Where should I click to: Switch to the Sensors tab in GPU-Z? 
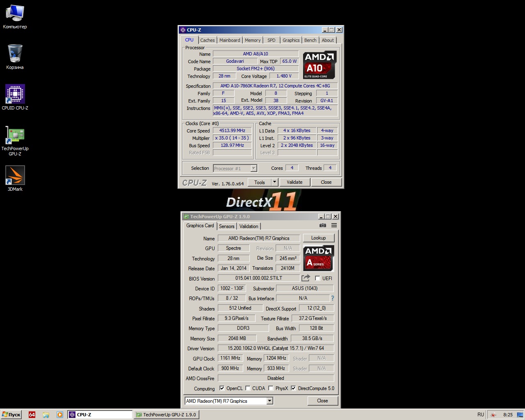pyautogui.click(x=227, y=226)
